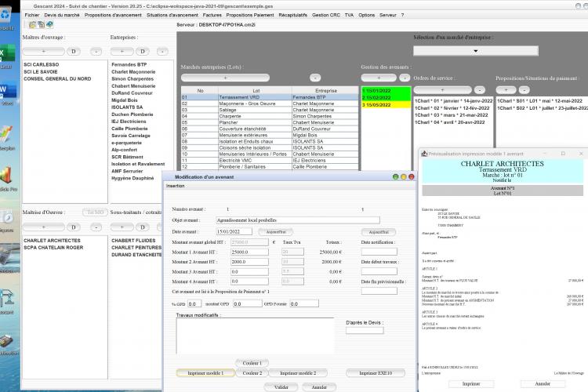Select lot 02 Maçonnerie - Gros Oeuvre row
Image resolution: width=588 pixels, height=392 pixels.
coord(270,103)
